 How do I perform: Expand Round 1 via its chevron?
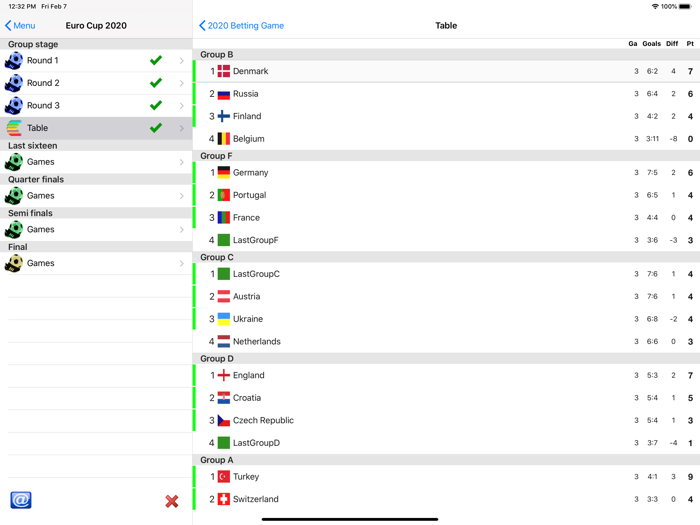tap(182, 61)
